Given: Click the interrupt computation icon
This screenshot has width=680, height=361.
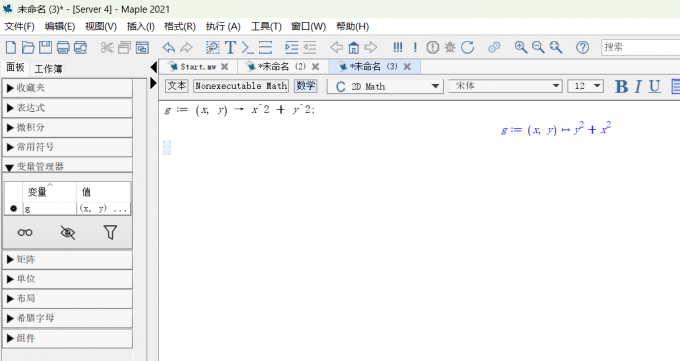Looking at the screenshot, I should 432,47.
